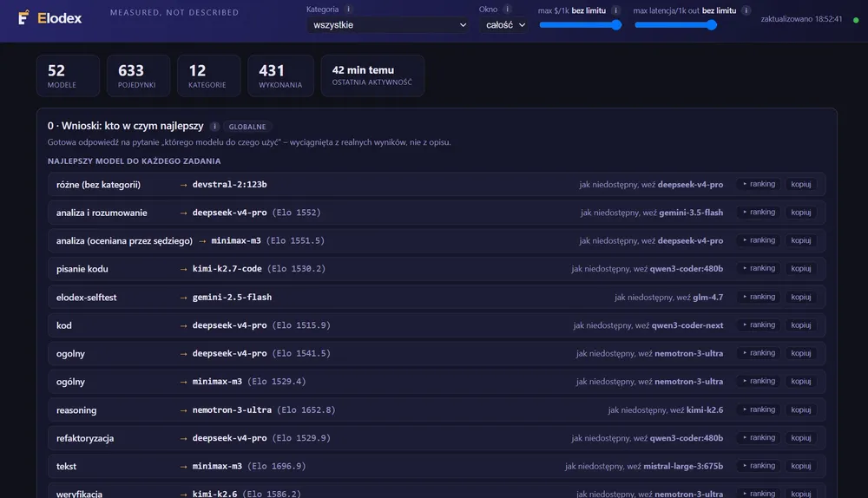Viewport: 868px width, 498px height.
Task: Click the MEASURED, NOT DESCRIBED tagline
Action: tap(174, 12)
